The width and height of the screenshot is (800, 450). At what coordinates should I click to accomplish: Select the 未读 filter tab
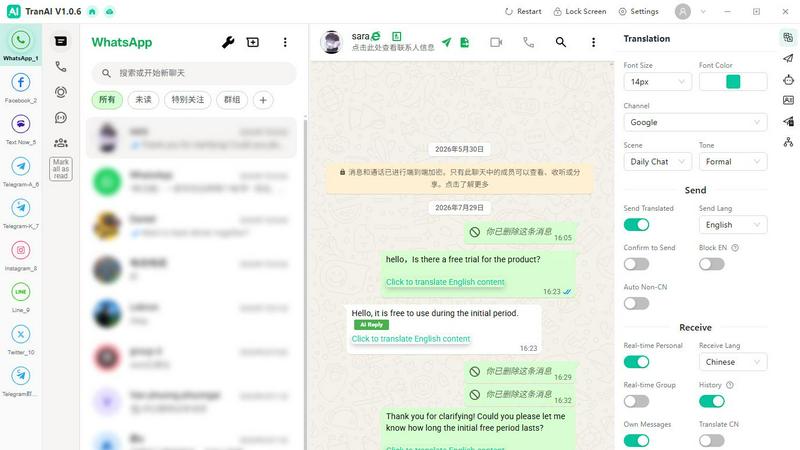[143, 100]
